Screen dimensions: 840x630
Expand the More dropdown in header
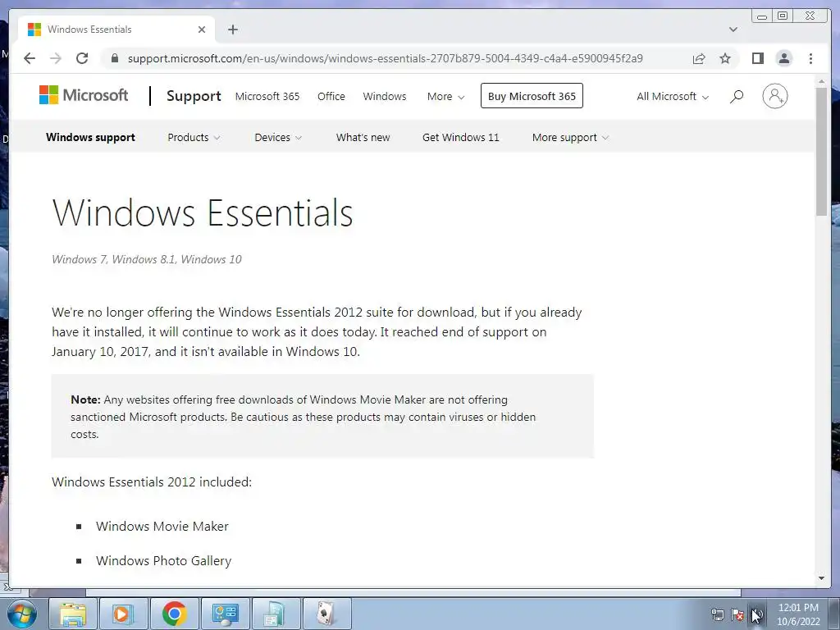point(445,97)
